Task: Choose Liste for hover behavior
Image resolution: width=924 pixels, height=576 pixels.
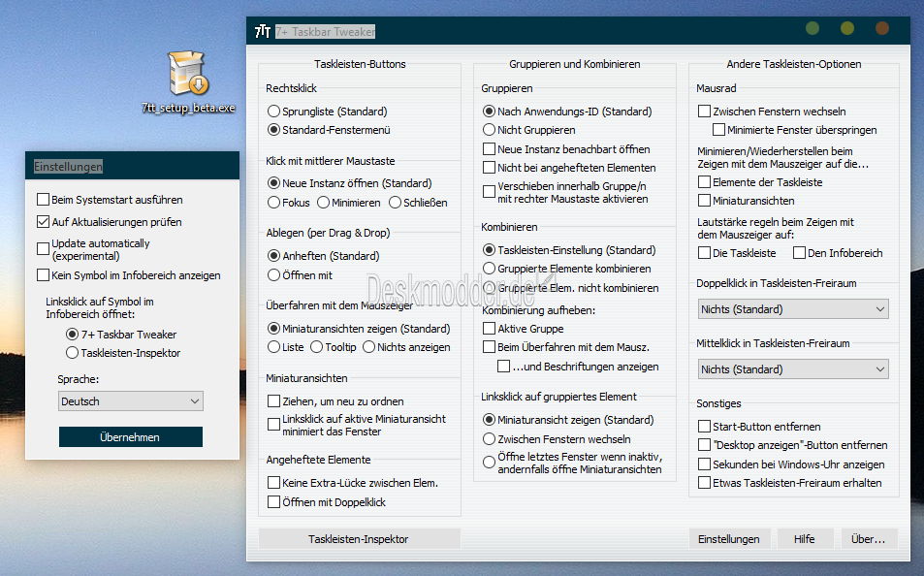Action: click(x=273, y=346)
